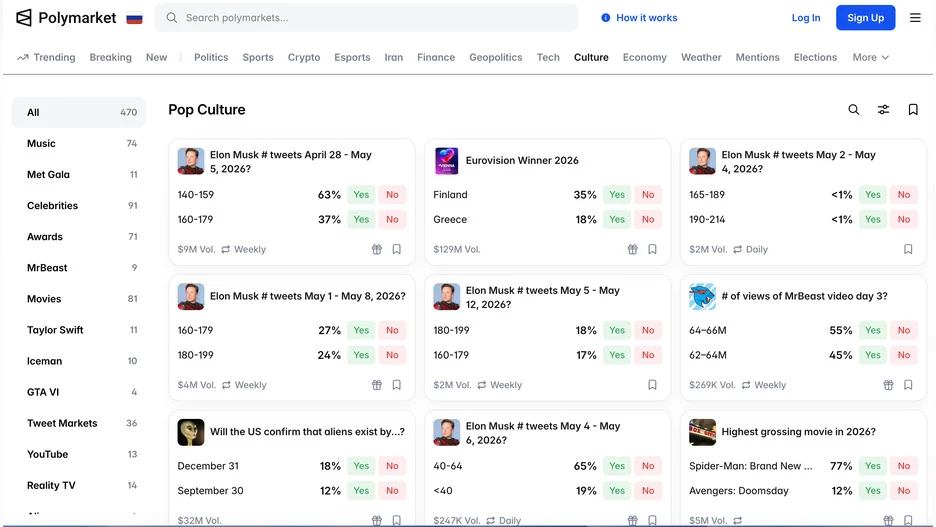
Task: Buy No on September 30 aliens
Action: click(392, 491)
